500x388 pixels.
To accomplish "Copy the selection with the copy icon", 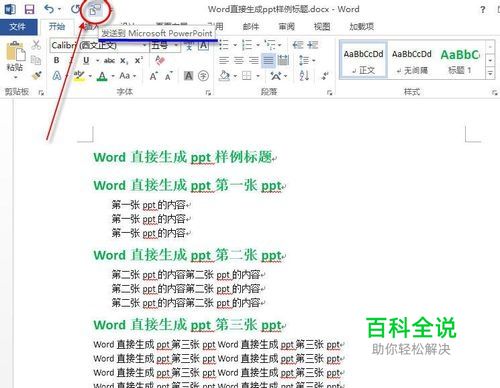I will pos(36,60).
